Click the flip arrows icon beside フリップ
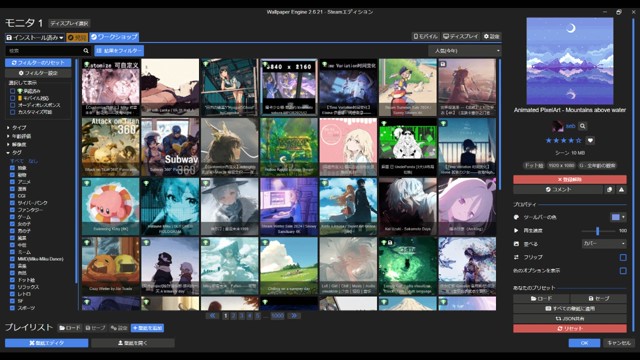Screen dimensions: 640x360 (516, 257)
